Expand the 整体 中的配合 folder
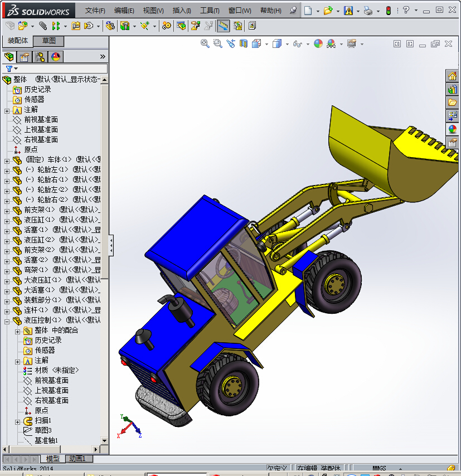This screenshot has width=461, height=476. (18, 332)
